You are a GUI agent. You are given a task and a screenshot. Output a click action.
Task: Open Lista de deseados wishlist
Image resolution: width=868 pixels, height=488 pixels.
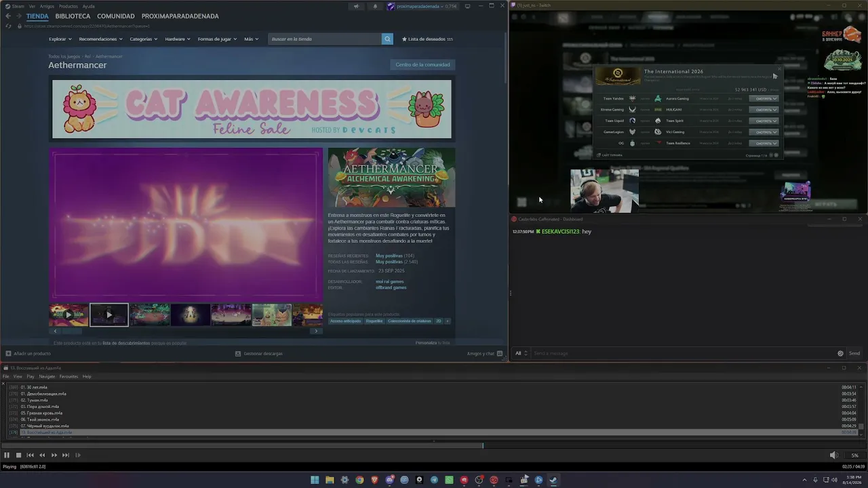coord(427,39)
